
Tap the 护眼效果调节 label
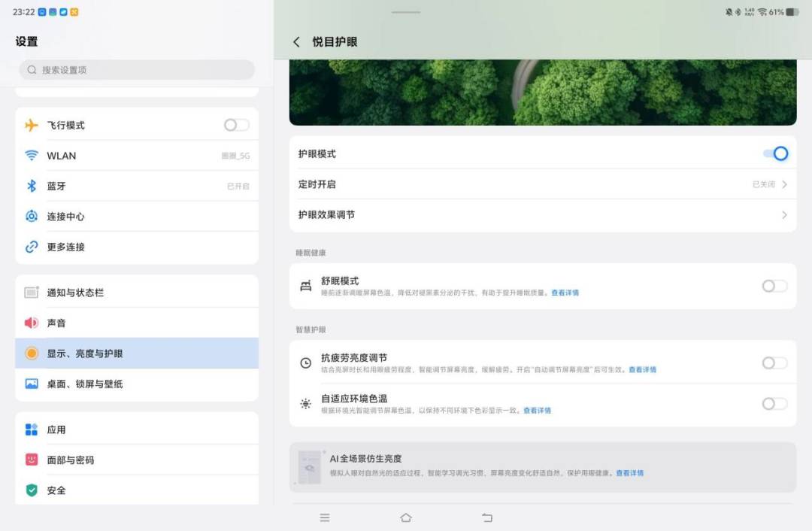326,215
